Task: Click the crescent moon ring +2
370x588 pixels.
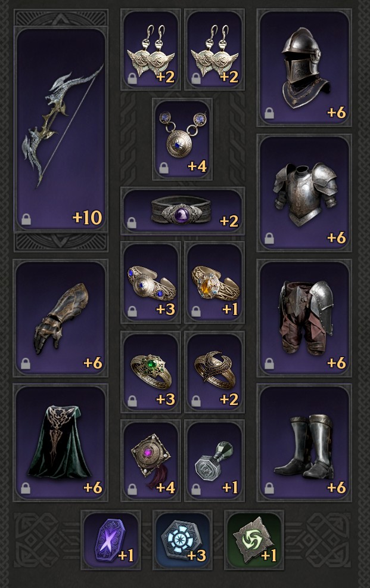Action: click(x=214, y=372)
